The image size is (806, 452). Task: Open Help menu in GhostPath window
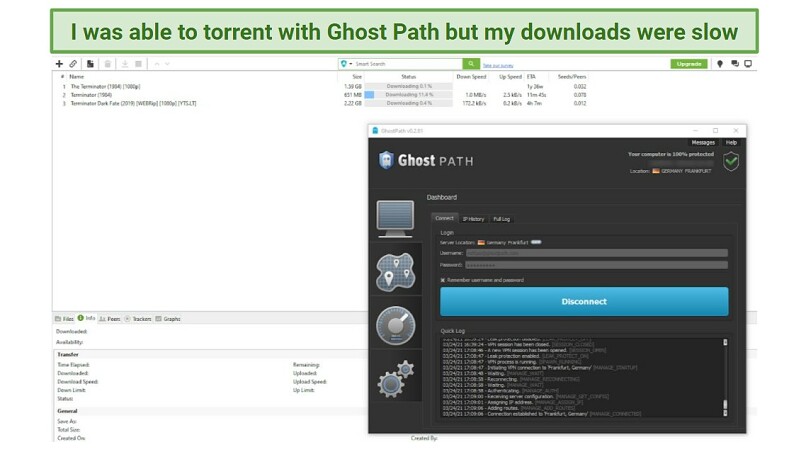click(731, 142)
